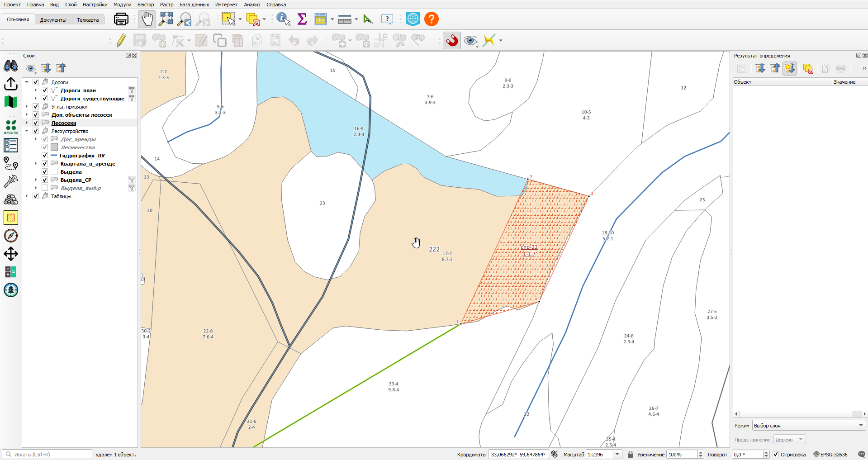Select the Pan map hand tool
Viewport: 868px width, 460px height.
point(147,19)
